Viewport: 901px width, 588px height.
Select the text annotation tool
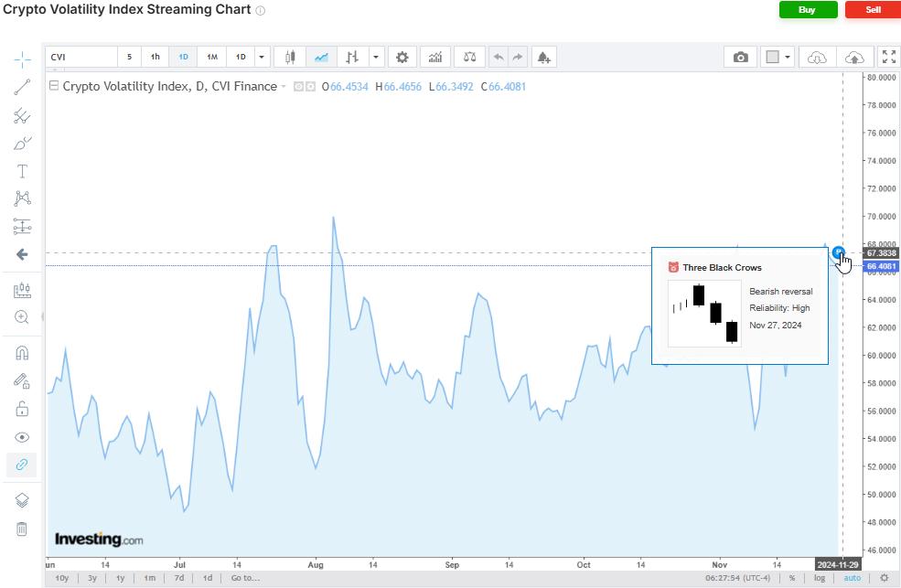click(x=22, y=170)
